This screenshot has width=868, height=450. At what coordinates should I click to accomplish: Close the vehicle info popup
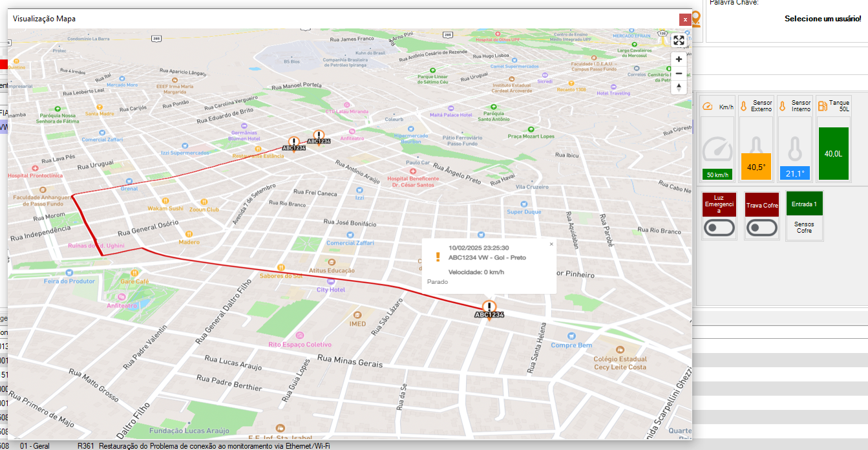pos(551,244)
